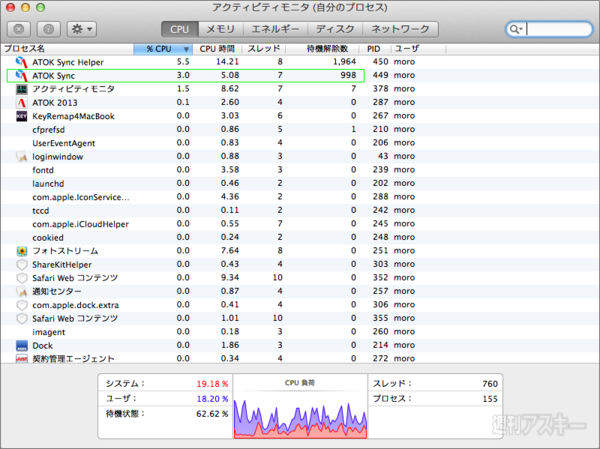Switch to the ネットワーク tab
600x449 pixels.
tap(400, 29)
